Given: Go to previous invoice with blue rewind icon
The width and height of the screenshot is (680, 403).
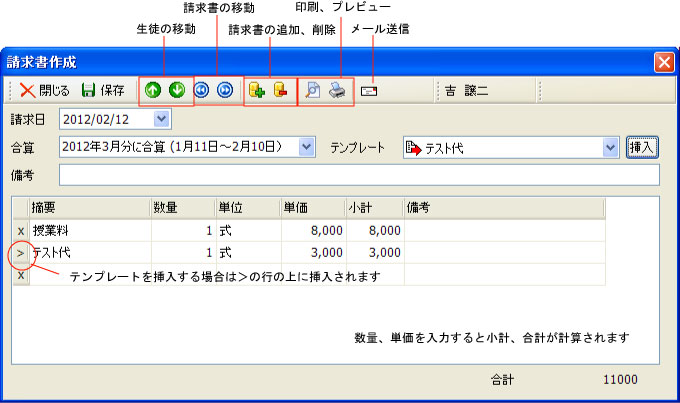Looking at the screenshot, I should (201, 90).
